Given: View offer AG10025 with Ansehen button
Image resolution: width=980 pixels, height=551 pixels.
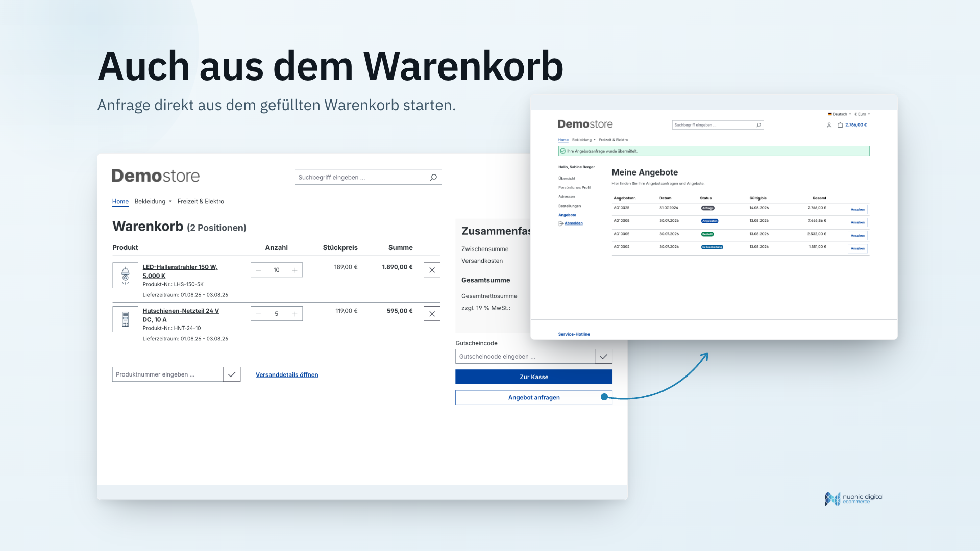Looking at the screenshot, I should tap(858, 210).
